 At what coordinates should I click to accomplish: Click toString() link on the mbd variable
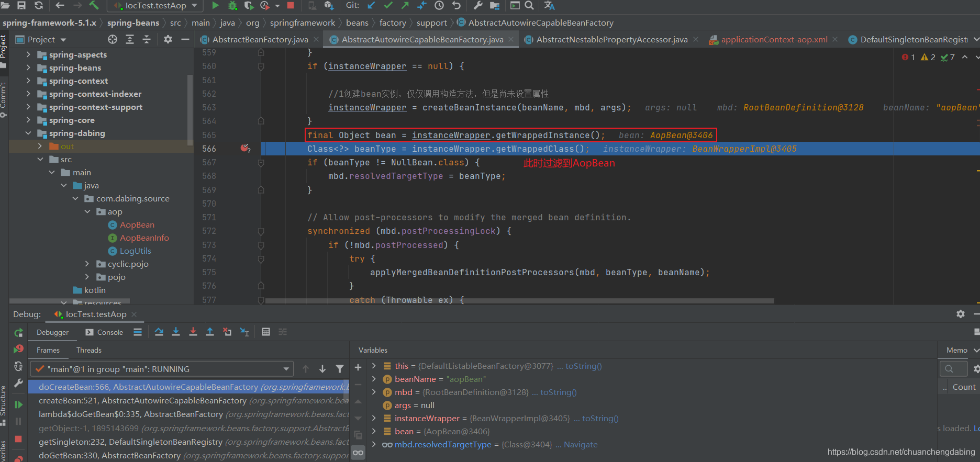558,392
